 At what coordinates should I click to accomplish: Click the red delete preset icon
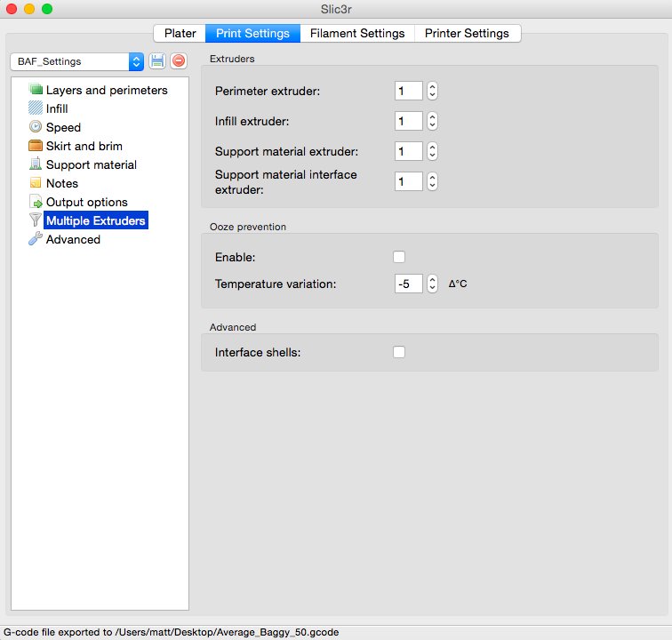[179, 61]
